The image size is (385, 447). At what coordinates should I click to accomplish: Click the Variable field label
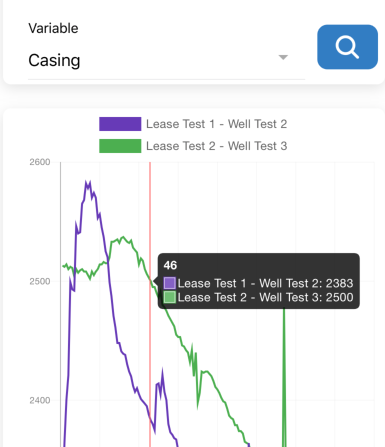[x=53, y=28]
